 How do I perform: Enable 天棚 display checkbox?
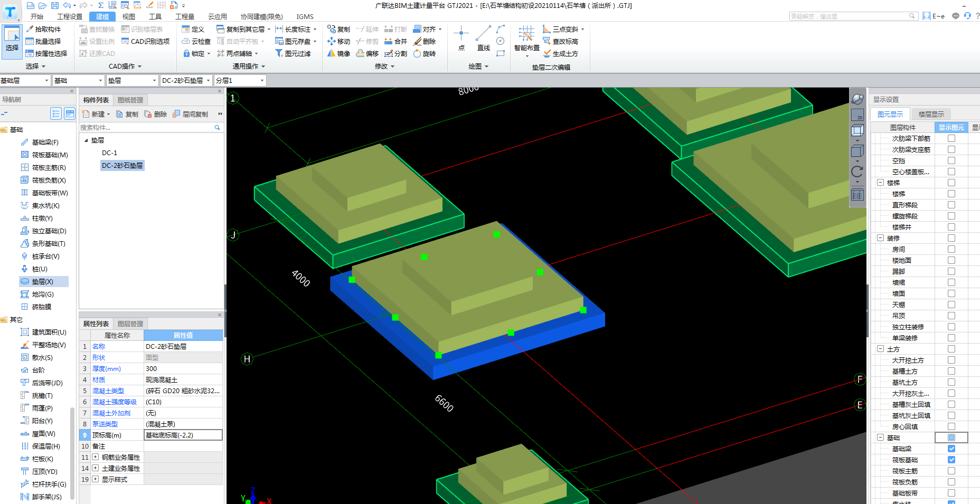coord(951,305)
